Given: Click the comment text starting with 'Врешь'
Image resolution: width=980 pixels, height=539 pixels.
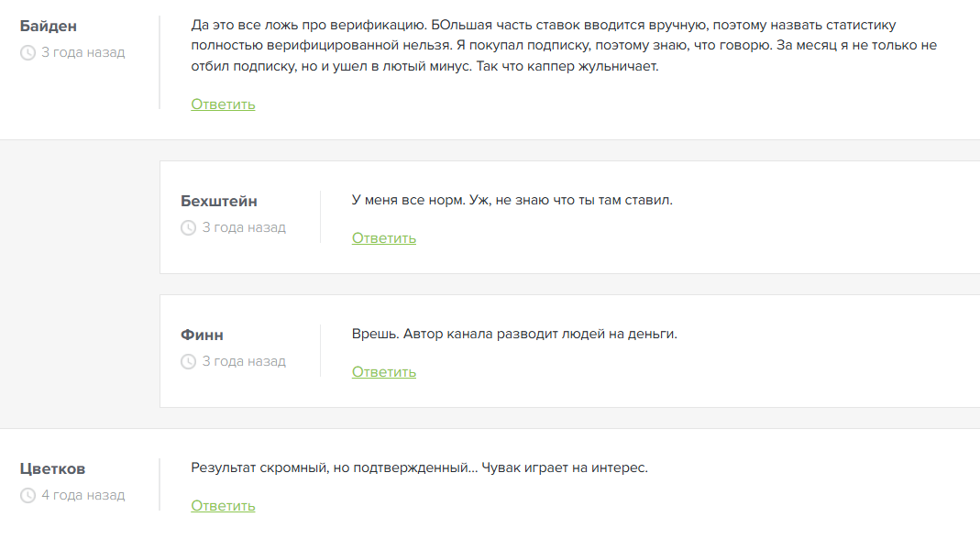Looking at the screenshot, I should coord(514,335).
